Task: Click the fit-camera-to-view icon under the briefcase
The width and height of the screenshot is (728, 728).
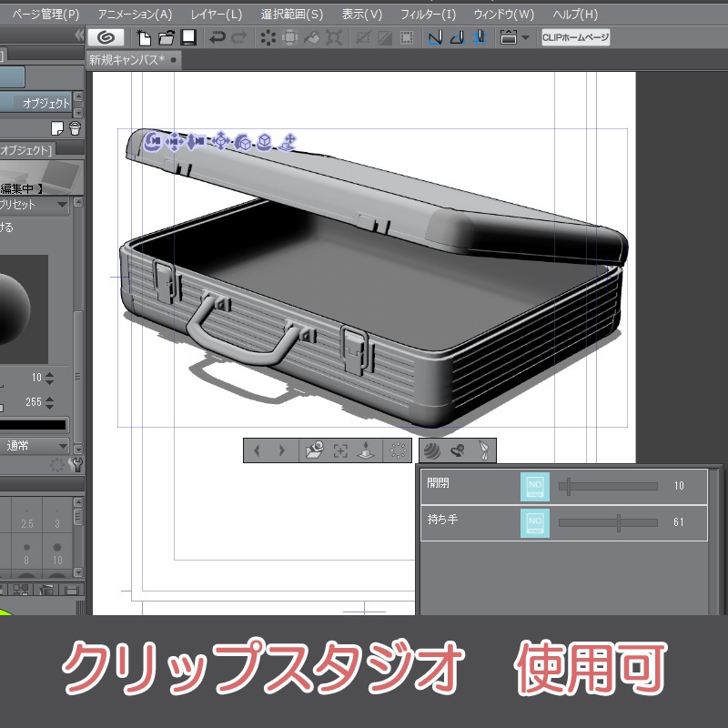Action: coord(341,449)
